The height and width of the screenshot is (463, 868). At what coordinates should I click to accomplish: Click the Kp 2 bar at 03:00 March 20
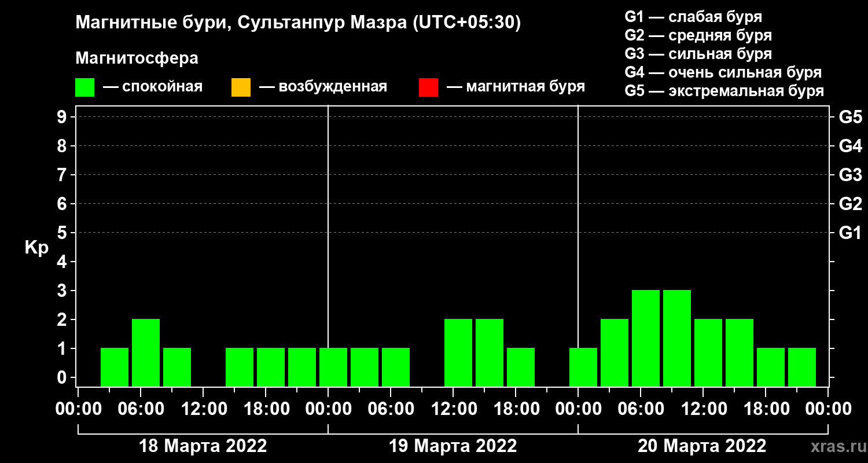pyautogui.click(x=615, y=352)
